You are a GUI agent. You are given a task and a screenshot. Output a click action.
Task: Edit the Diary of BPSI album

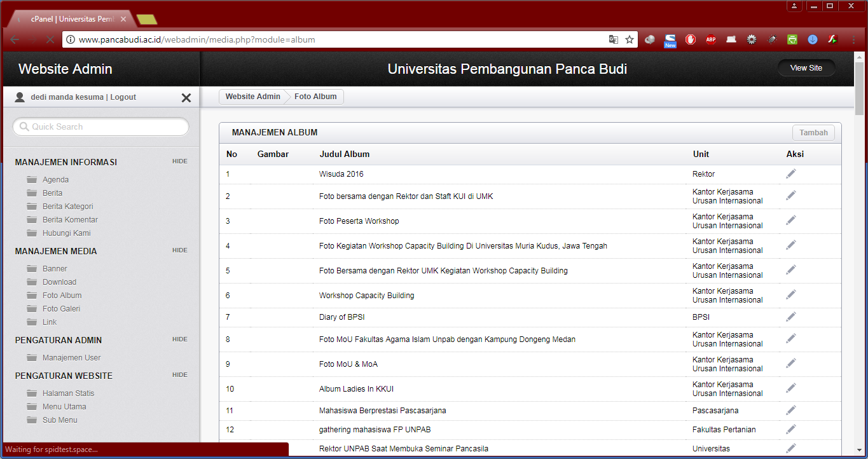pyautogui.click(x=790, y=317)
